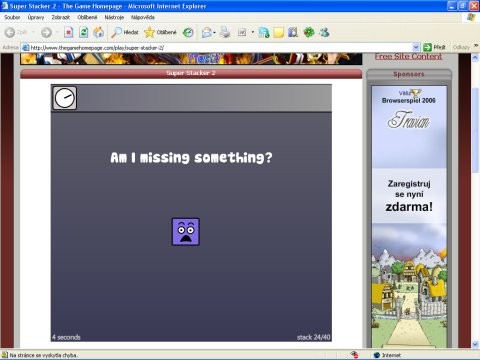
Task: Click the yellow note toolbar icon
Action: [x=278, y=32]
